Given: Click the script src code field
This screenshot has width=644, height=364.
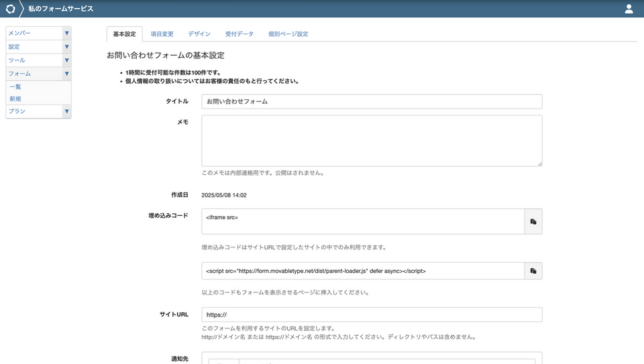Looking at the screenshot, I should point(363,271).
